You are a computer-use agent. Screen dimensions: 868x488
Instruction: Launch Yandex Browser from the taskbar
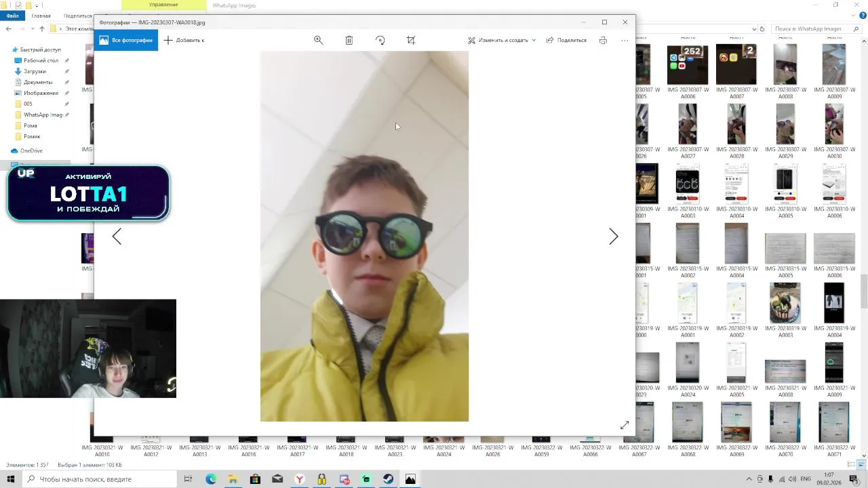[299, 479]
